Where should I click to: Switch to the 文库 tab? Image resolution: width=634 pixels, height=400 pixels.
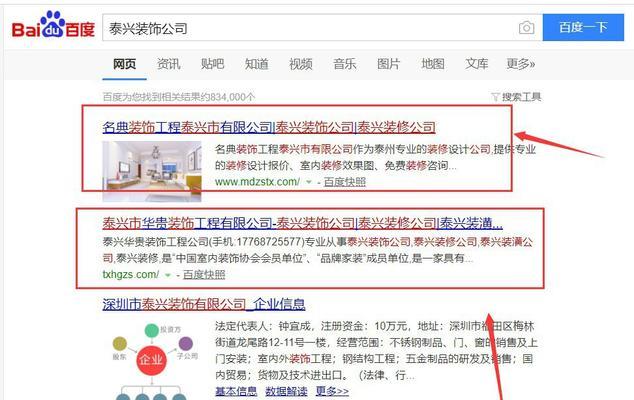coord(477,64)
